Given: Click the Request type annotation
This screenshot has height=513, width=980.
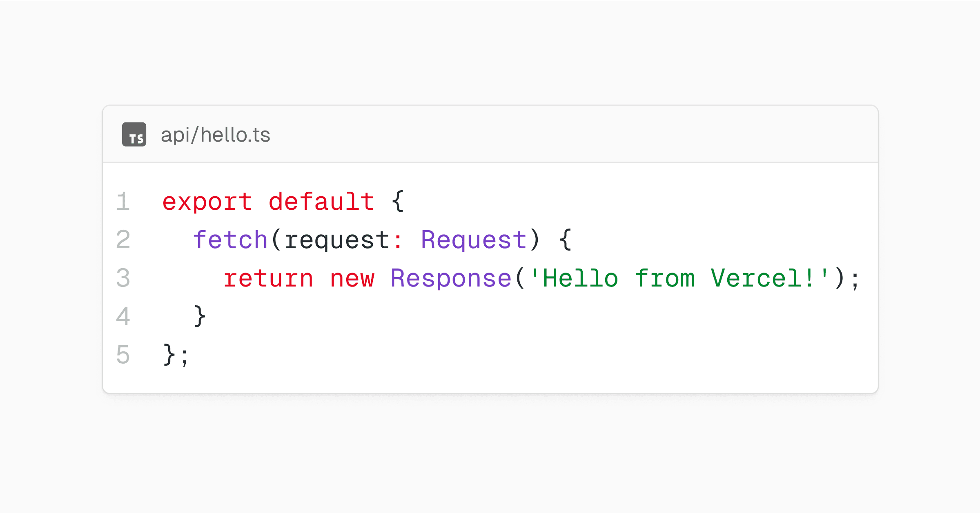Looking at the screenshot, I should tap(474, 240).
